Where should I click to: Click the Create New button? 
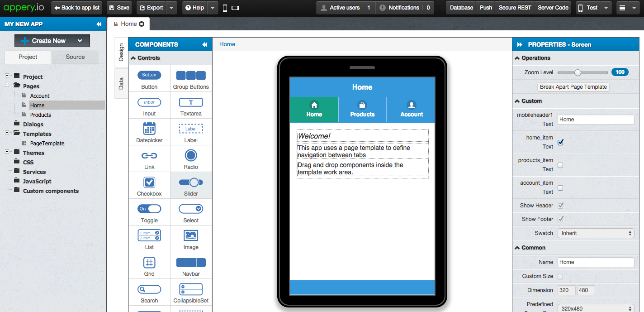pyautogui.click(x=43, y=41)
